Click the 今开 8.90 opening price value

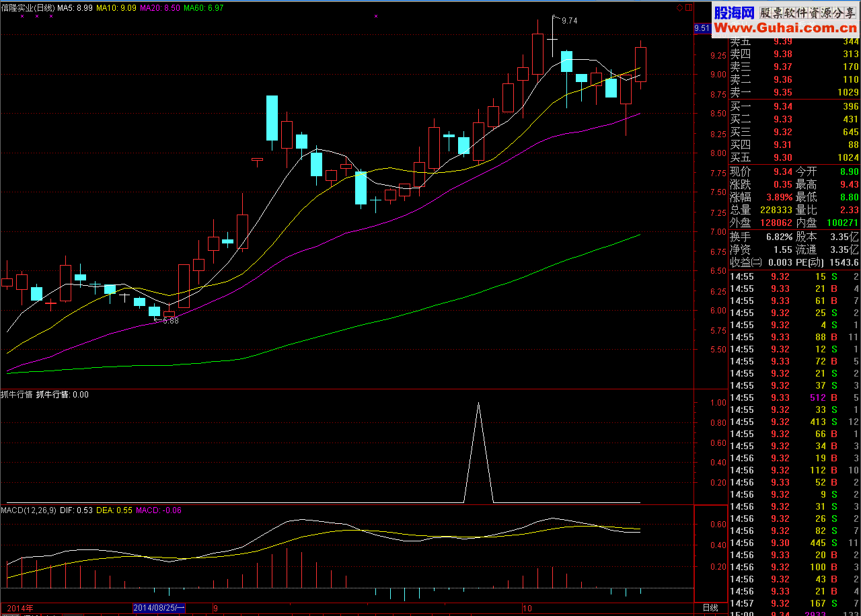[849, 172]
